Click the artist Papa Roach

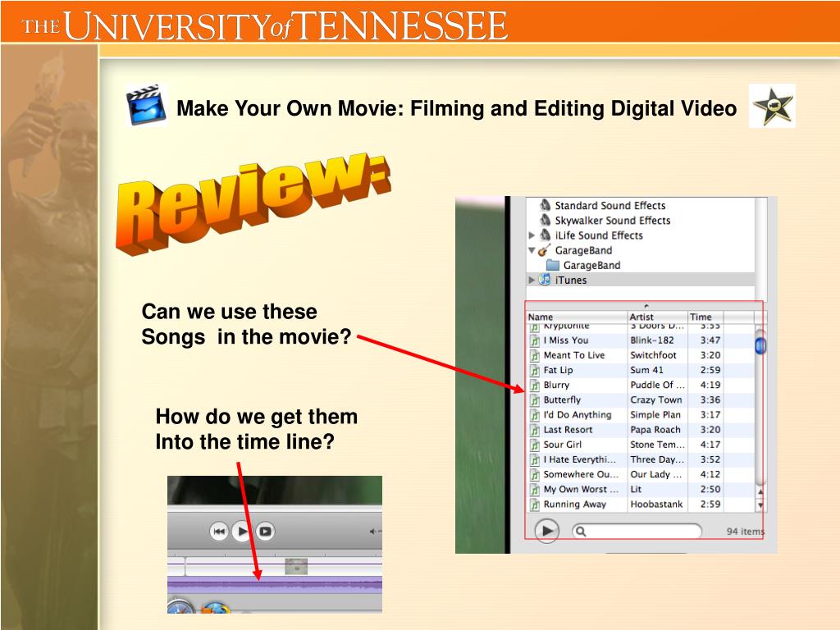pos(655,430)
